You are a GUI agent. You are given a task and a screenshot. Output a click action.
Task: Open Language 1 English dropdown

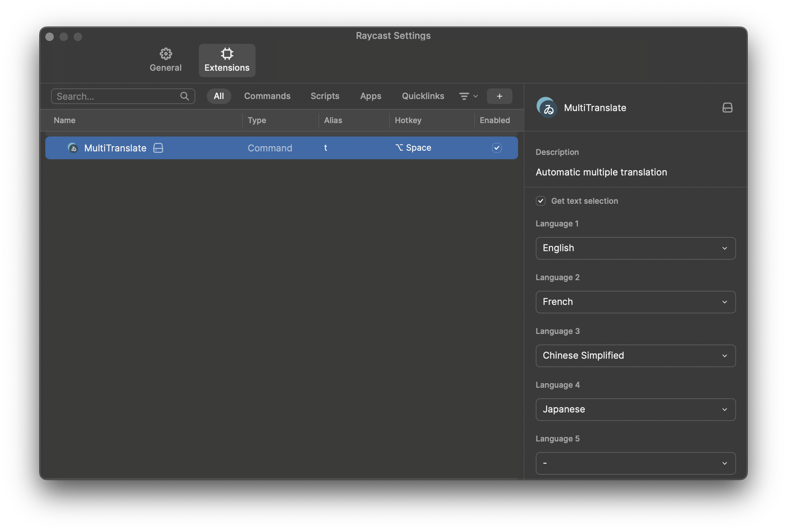(x=636, y=248)
